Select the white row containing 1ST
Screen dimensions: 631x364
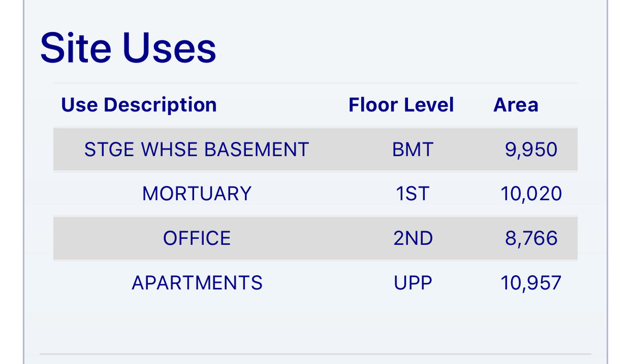[x=315, y=194]
